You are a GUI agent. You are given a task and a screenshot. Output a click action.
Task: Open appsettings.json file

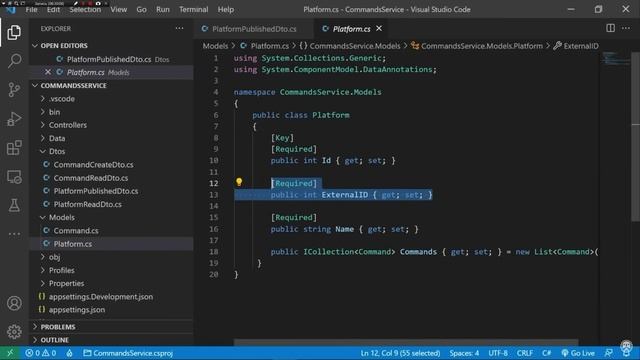[x=77, y=310]
